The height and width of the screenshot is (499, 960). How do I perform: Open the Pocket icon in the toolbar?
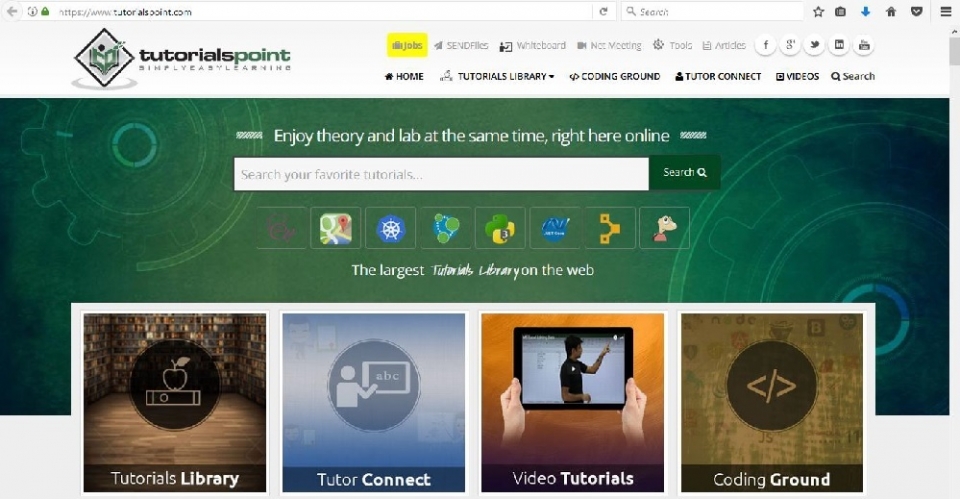click(x=917, y=12)
